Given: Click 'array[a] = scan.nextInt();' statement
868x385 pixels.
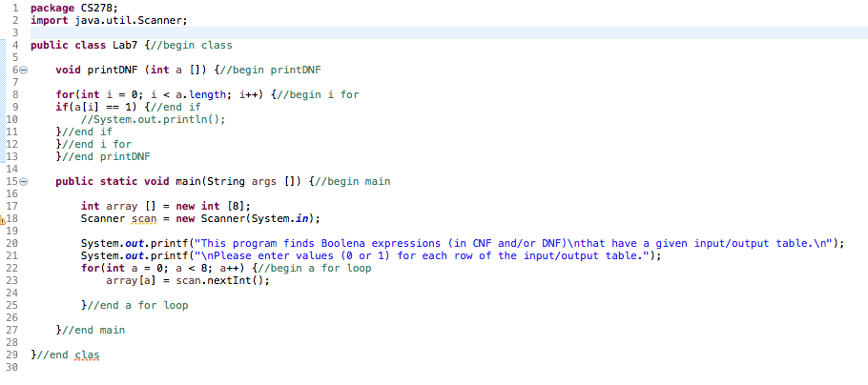Looking at the screenshot, I should [188, 280].
